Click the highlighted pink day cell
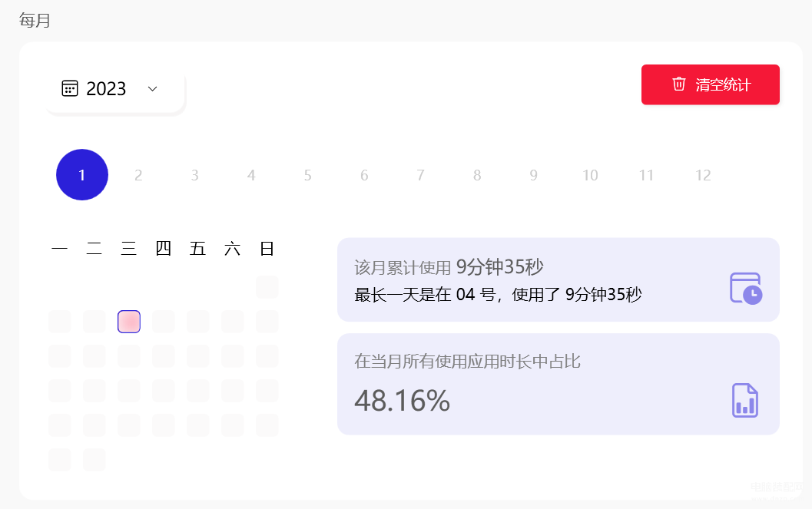812x509 pixels. point(129,322)
